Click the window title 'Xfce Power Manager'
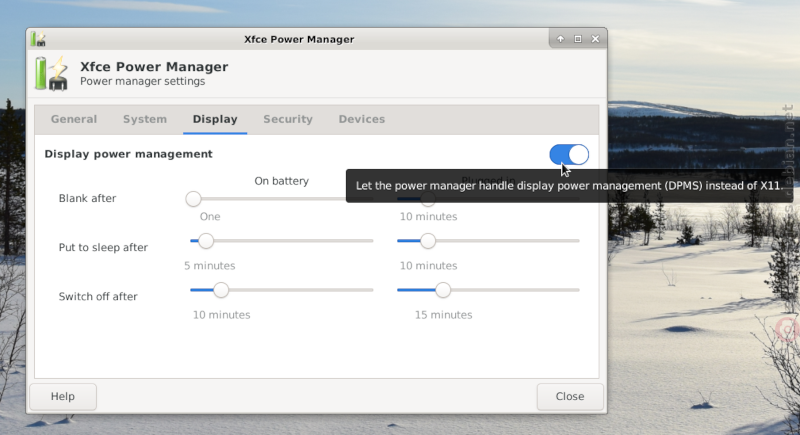 (x=299, y=39)
